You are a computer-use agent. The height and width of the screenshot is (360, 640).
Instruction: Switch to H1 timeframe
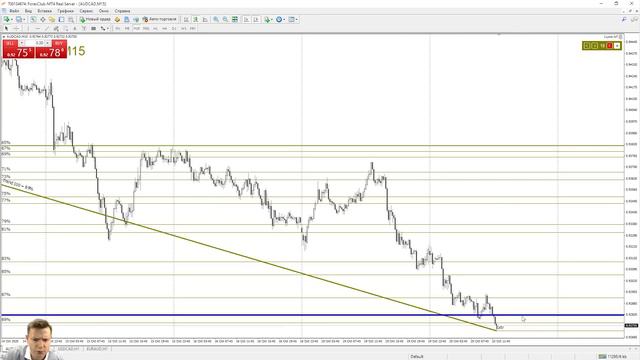155,29
